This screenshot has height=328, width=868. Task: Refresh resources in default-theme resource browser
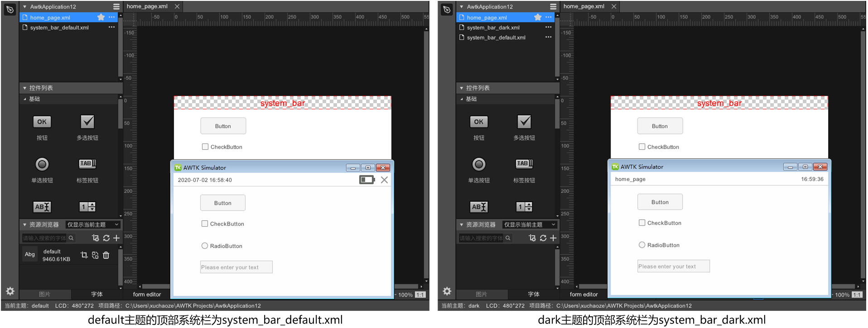106,238
